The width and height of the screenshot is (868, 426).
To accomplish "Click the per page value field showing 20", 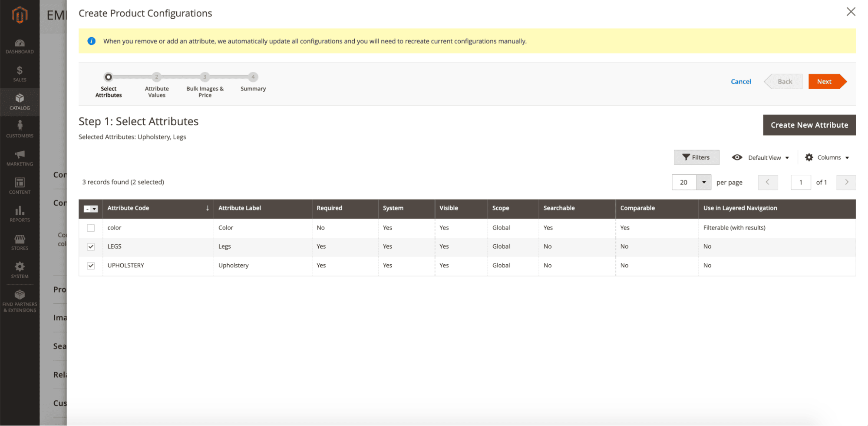I will 684,182.
